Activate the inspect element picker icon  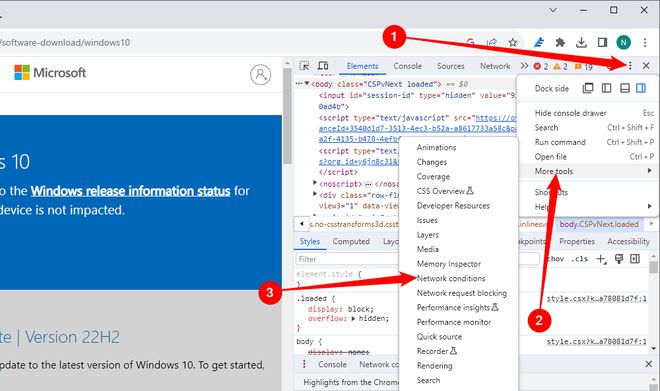point(304,66)
